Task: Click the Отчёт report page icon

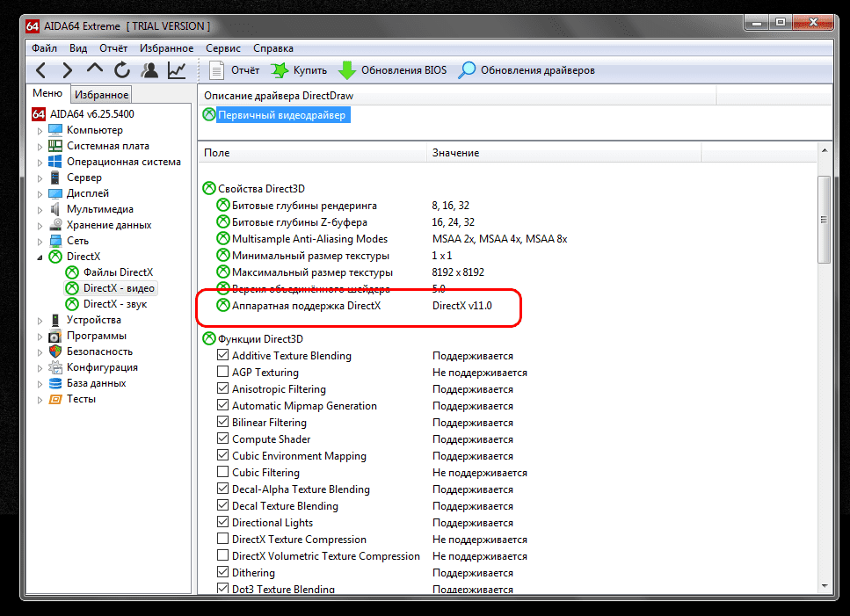Action: tap(217, 70)
